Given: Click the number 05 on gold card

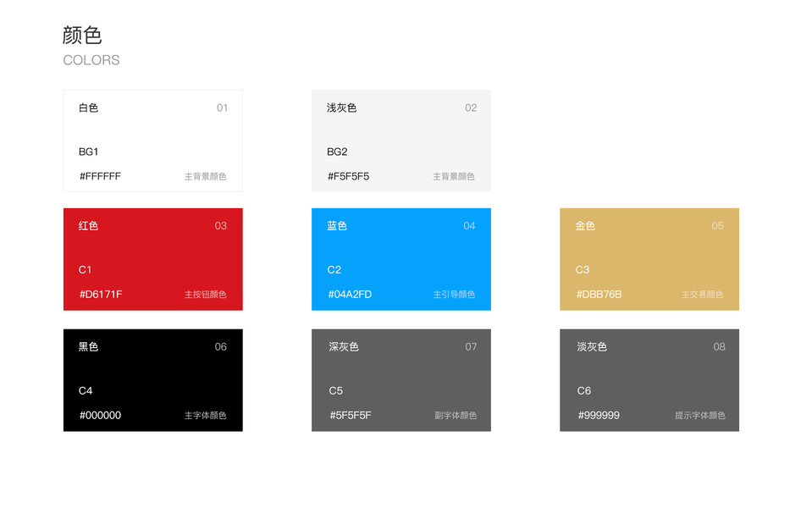Looking at the screenshot, I should tap(717, 226).
